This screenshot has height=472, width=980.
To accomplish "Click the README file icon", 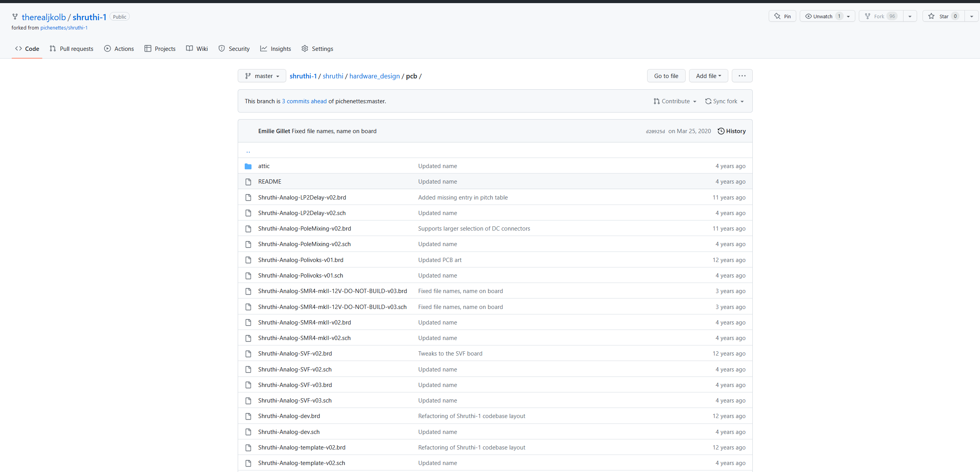I will click(248, 182).
